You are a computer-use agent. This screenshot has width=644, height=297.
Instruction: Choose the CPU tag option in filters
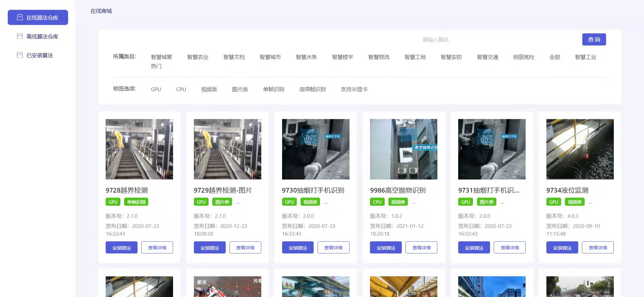coord(181,89)
